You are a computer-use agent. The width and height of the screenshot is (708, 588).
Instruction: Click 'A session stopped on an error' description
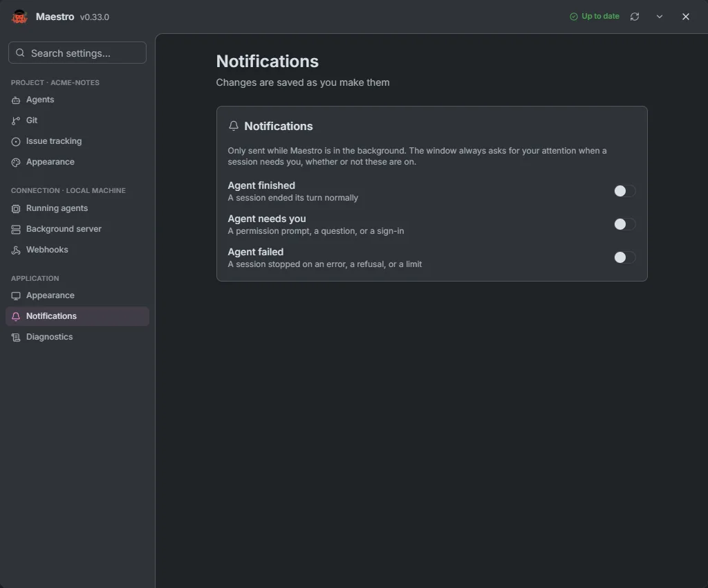pos(325,264)
